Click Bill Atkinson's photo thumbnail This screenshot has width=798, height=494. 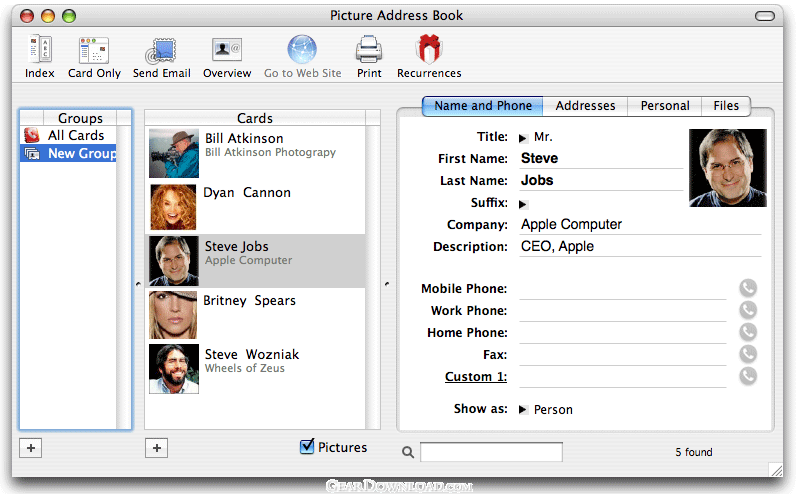(174, 153)
